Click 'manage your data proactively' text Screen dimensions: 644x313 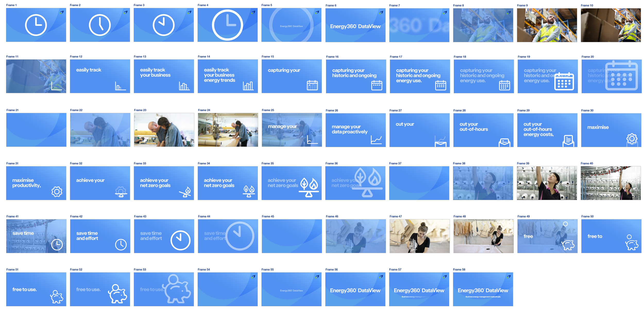click(349, 129)
